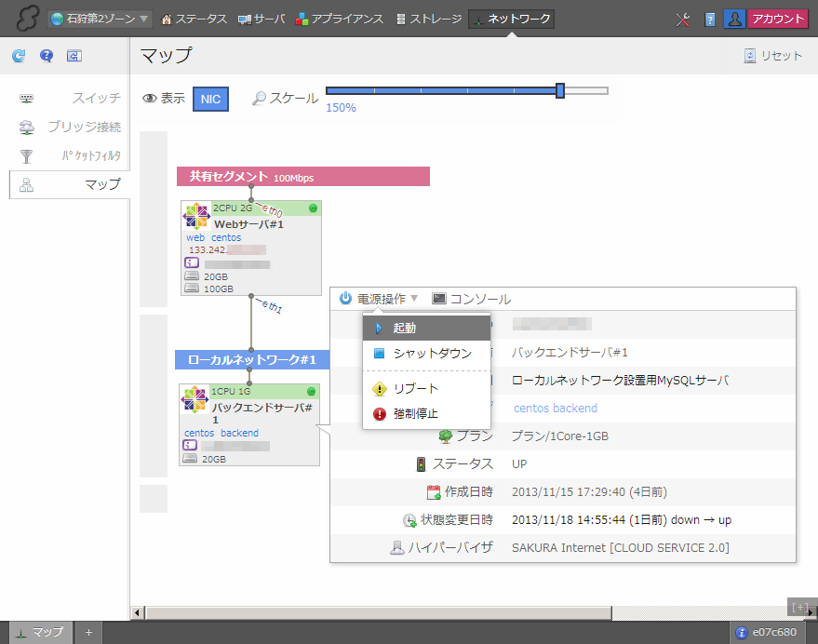Viewport: 818px width, 644px height.
Task: Open the 石狩第2ゾーン zone dropdown
Action: (100, 19)
